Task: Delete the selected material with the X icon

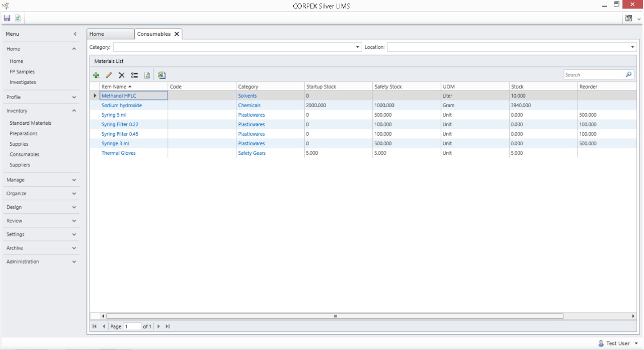Action: pyautogui.click(x=121, y=75)
